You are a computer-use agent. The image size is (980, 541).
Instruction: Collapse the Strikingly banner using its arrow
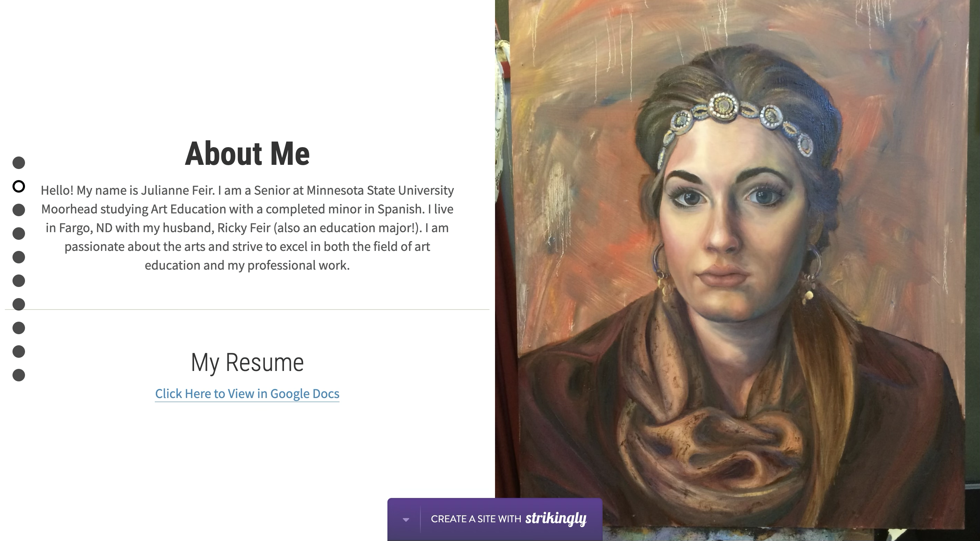[x=405, y=519]
